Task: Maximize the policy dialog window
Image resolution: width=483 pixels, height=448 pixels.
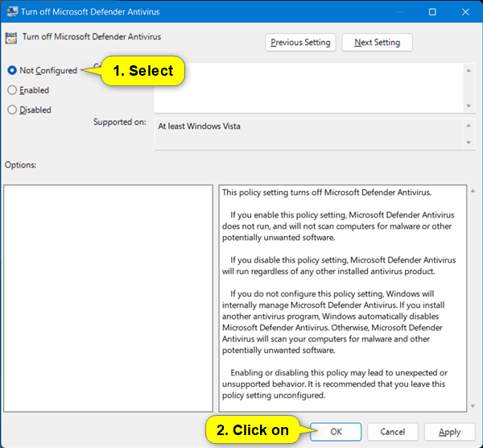Action: pyautogui.click(x=432, y=12)
